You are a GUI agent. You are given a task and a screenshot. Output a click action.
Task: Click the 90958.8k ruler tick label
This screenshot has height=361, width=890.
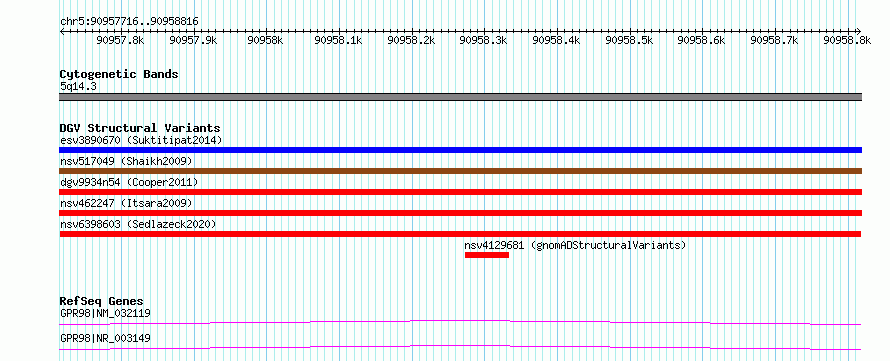click(x=847, y=40)
